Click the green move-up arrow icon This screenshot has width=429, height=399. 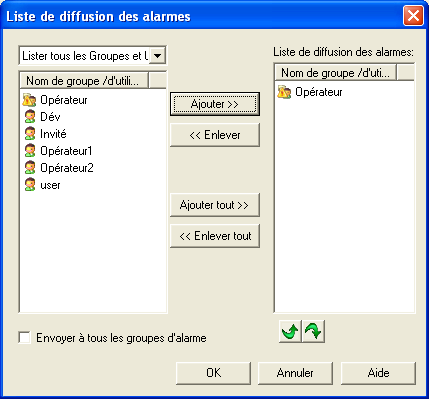click(290, 332)
